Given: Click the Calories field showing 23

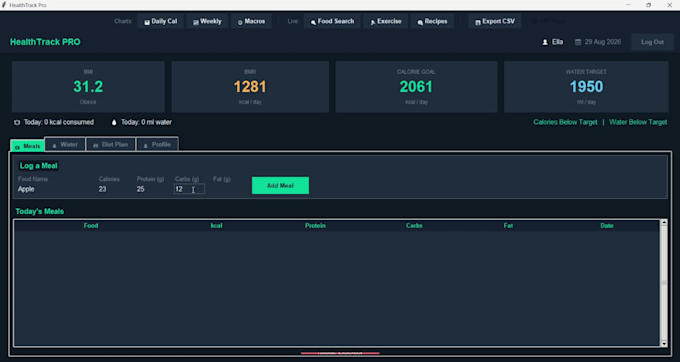Looking at the screenshot, I should [x=113, y=189].
